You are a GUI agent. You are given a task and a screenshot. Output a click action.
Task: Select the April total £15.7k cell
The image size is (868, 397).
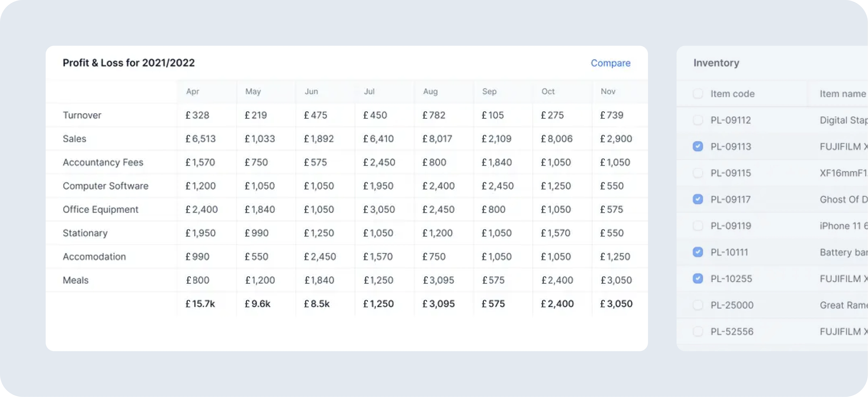point(200,304)
